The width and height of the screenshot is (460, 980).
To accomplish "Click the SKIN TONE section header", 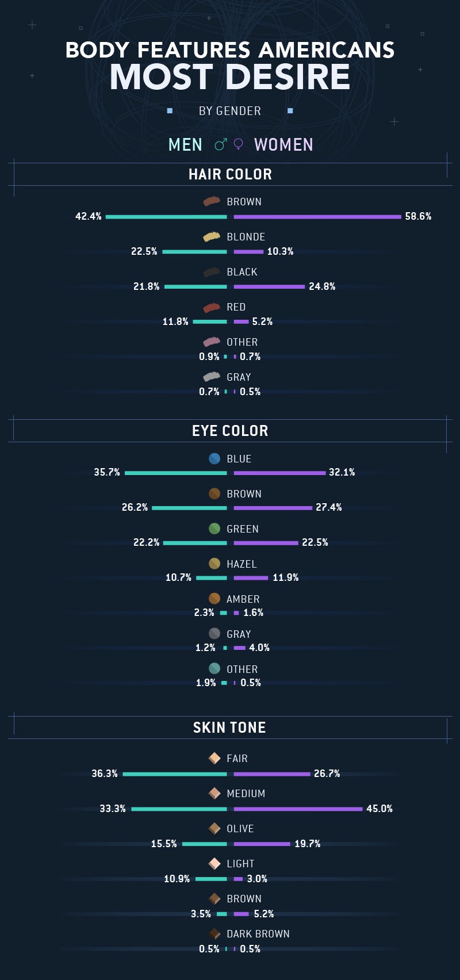I will [x=229, y=728].
